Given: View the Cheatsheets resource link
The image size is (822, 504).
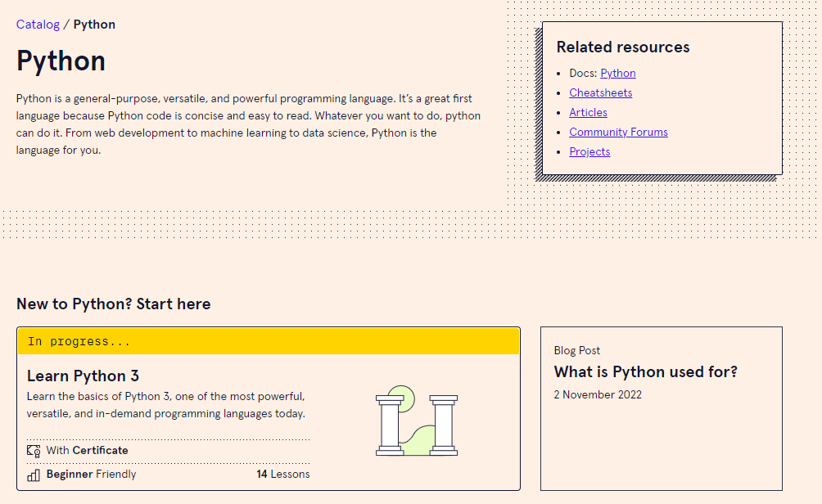Looking at the screenshot, I should (600, 92).
